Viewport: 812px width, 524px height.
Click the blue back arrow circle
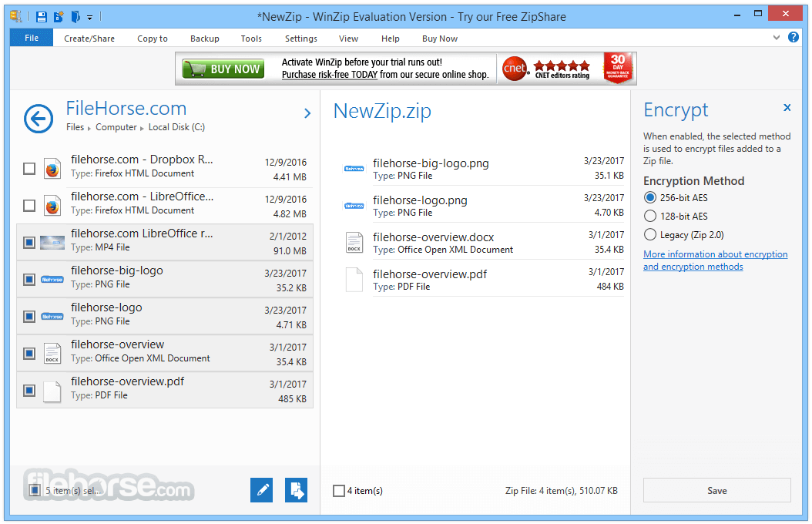tap(39, 119)
